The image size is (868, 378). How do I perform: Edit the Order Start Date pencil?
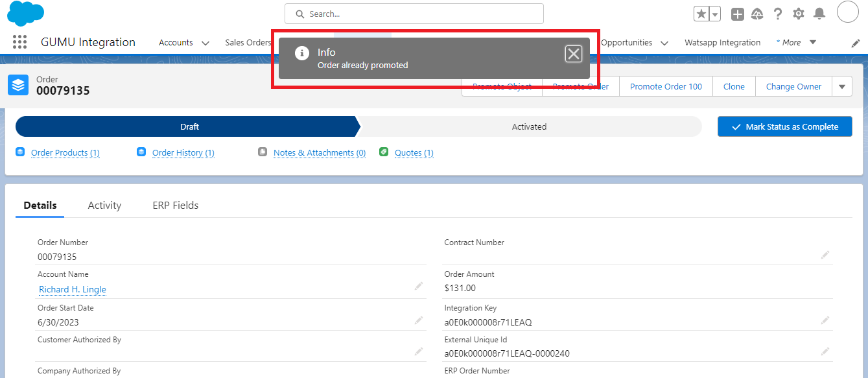[x=419, y=320]
